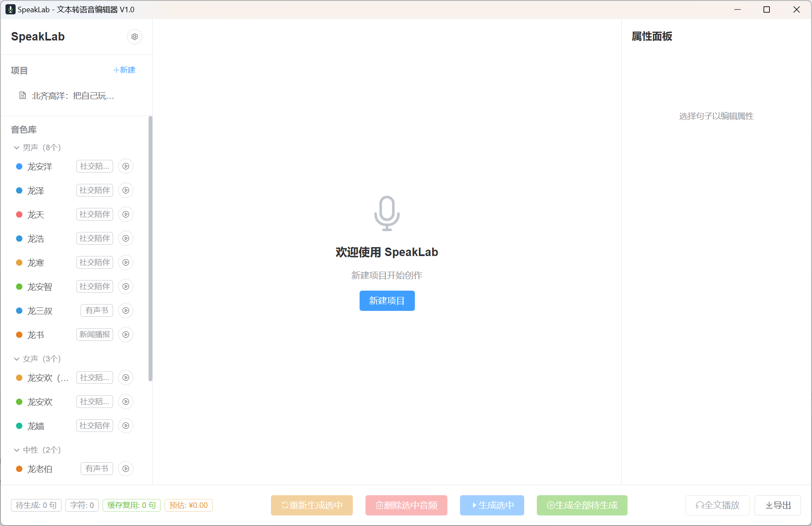Click the 有声书 tag on 龙三叔
The width and height of the screenshot is (812, 526).
pos(97,310)
